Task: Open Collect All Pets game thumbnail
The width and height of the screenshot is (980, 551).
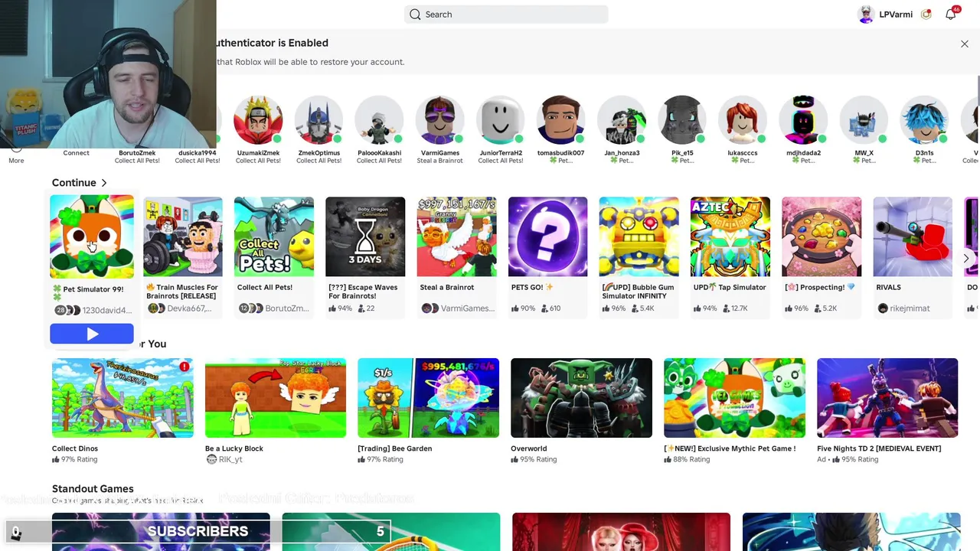Action: coord(274,236)
